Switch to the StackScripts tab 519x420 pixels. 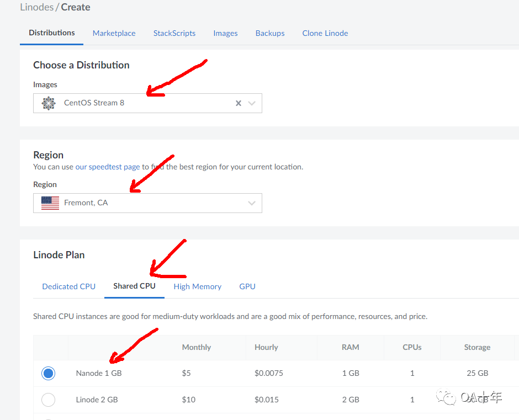[x=174, y=33]
